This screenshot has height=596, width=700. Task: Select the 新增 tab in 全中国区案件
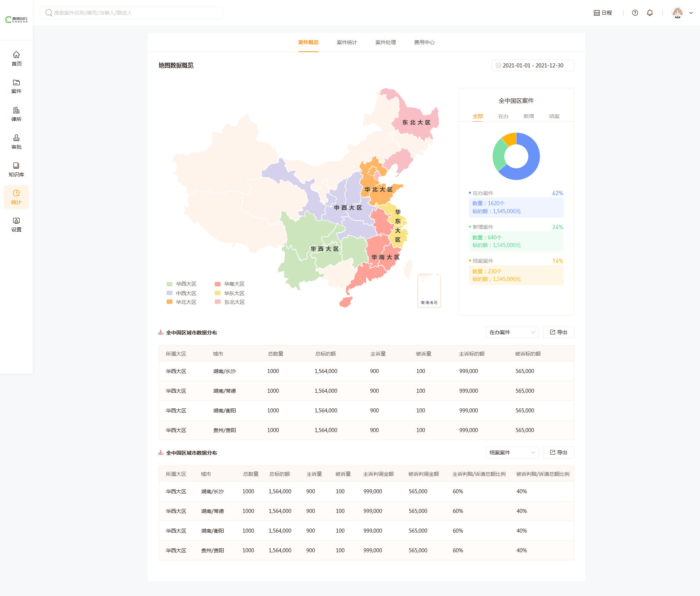point(529,116)
